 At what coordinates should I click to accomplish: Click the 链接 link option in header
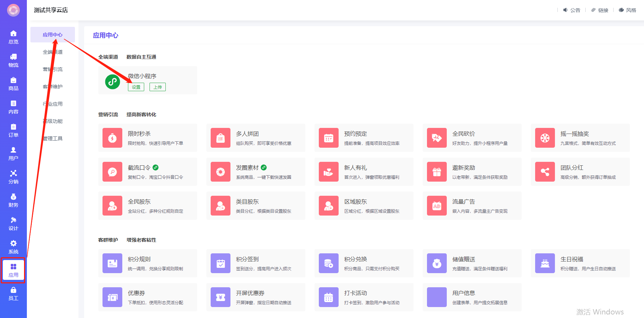[x=600, y=10]
